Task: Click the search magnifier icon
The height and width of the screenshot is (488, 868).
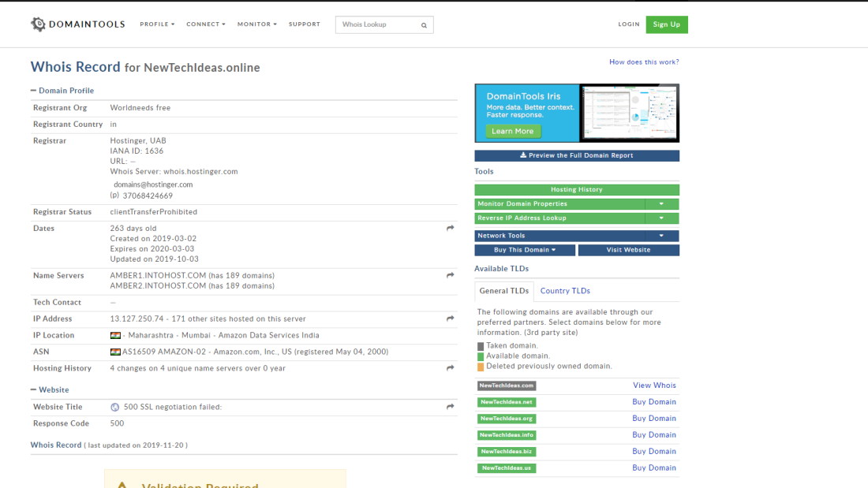Action: point(424,25)
